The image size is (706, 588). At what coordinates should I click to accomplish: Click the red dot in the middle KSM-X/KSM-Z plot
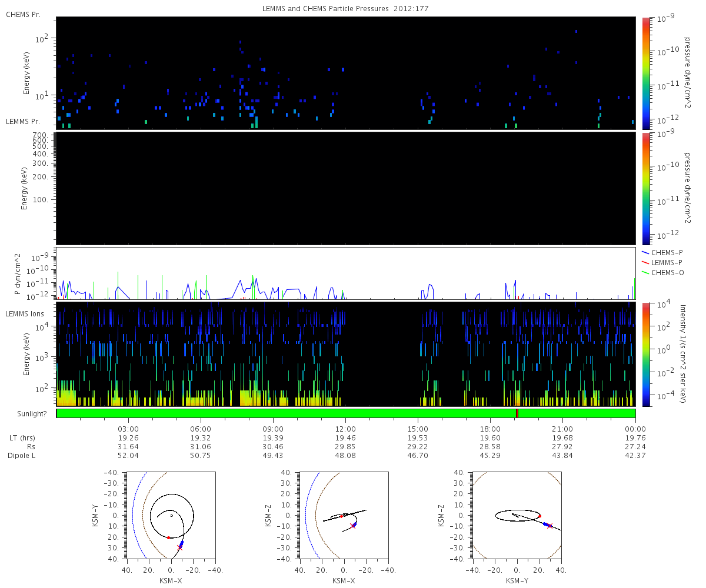[x=341, y=516]
